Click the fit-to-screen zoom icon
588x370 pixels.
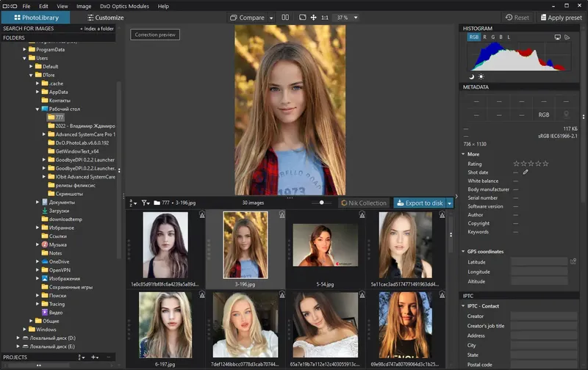pyautogui.click(x=302, y=17)
